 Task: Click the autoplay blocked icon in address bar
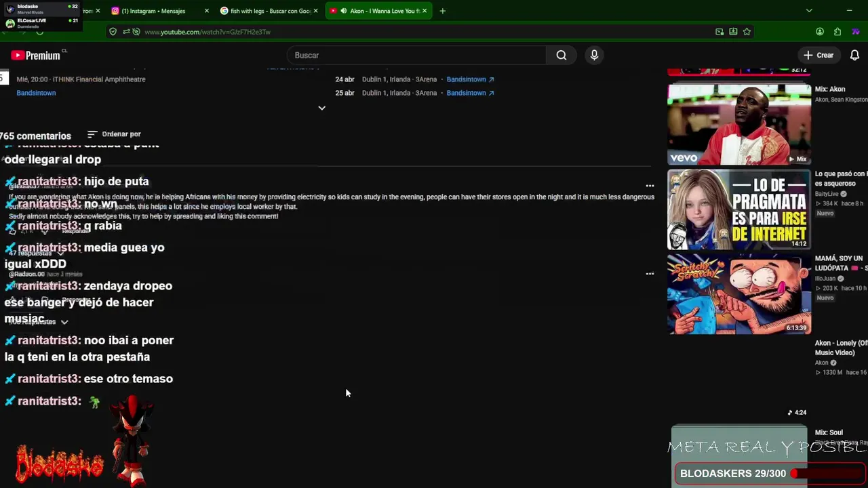(136, 32)
